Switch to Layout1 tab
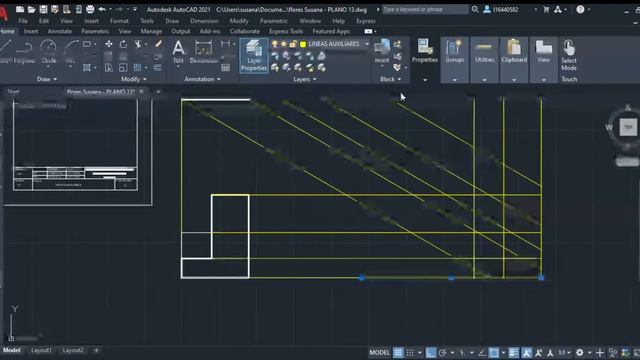640x360 pixels. 41,350
